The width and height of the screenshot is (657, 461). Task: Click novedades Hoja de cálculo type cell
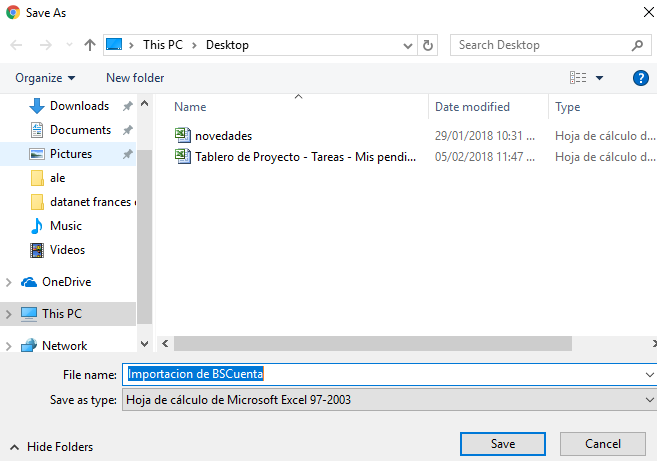coord(605,136)
